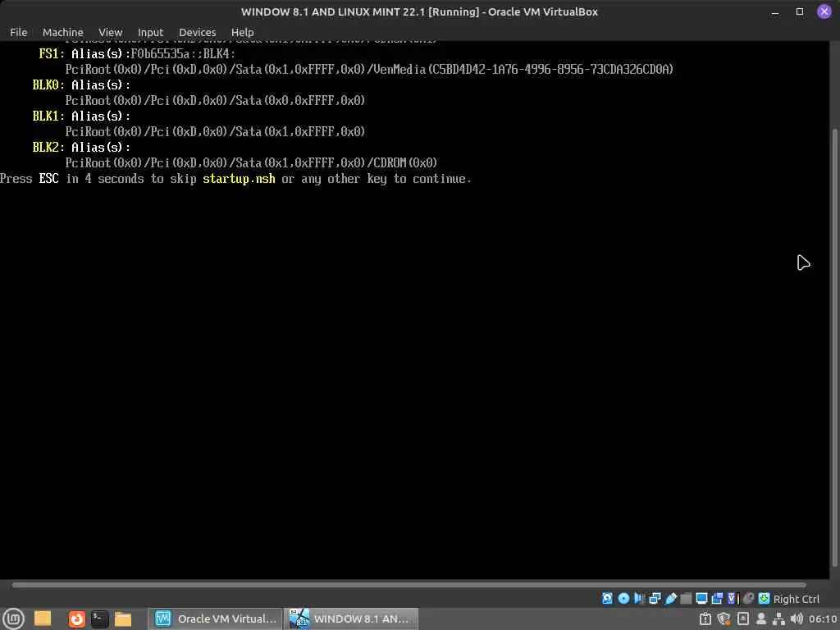The width and height of the screenshot is (840, 630).
Task: Open the Input menu
Action: [x=150, y=32]
